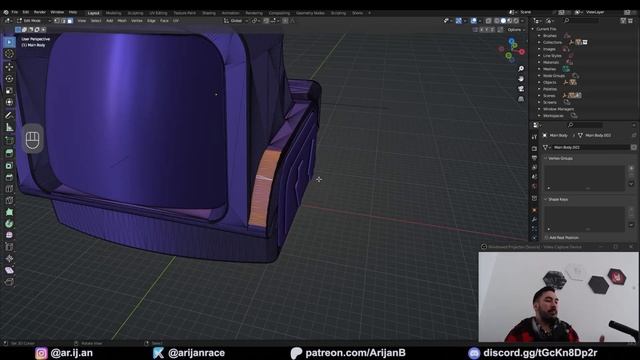Screen dimensions: 640x360
Task: Select the Extrude Region tool
Action: click(x=9, y=153)
